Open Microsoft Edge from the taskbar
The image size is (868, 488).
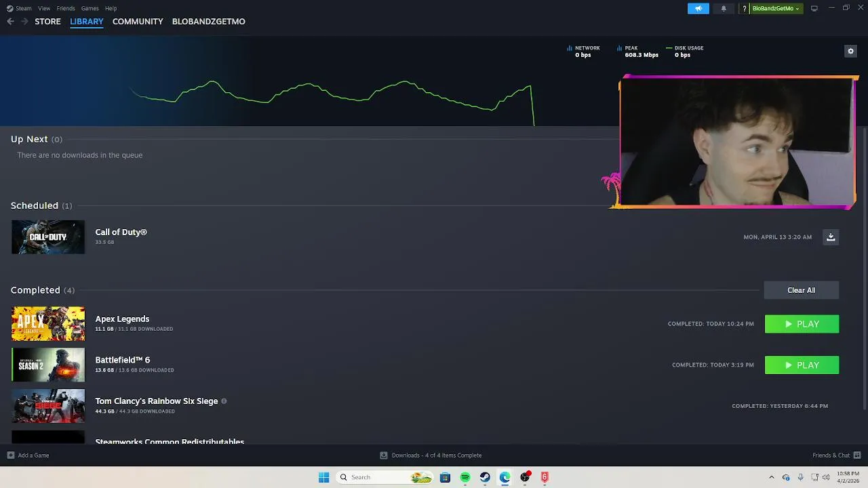pos(505,477)
